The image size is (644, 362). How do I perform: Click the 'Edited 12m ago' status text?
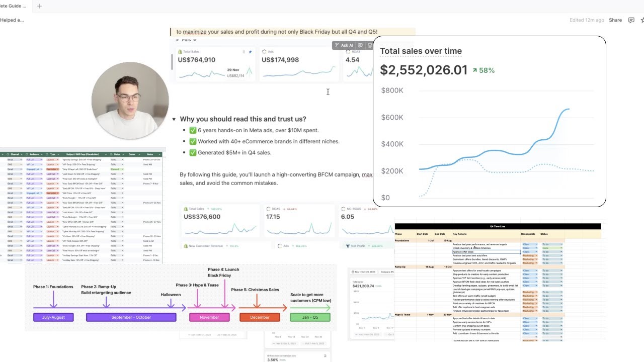pyautogui.click(x=587, y=20)
